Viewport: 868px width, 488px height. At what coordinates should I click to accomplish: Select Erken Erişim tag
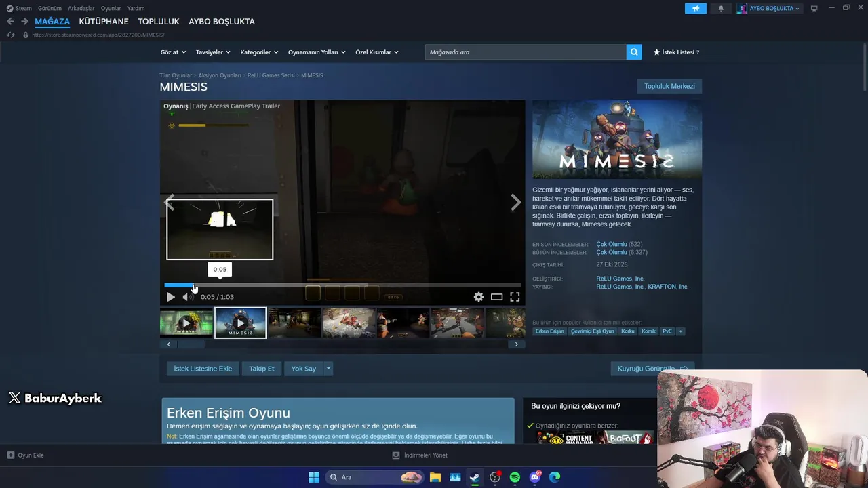(549, 331)
